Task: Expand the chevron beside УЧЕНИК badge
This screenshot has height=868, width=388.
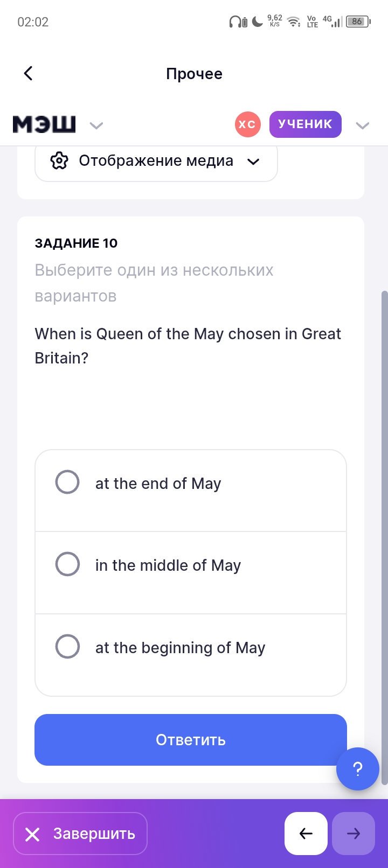Action: [363, 125]
